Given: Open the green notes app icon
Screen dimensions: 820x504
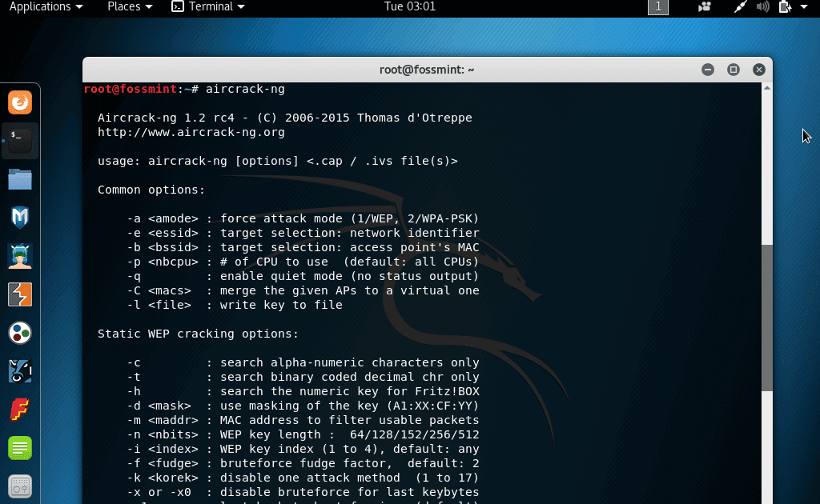Looking at the screenshot, I should [20, 448].
